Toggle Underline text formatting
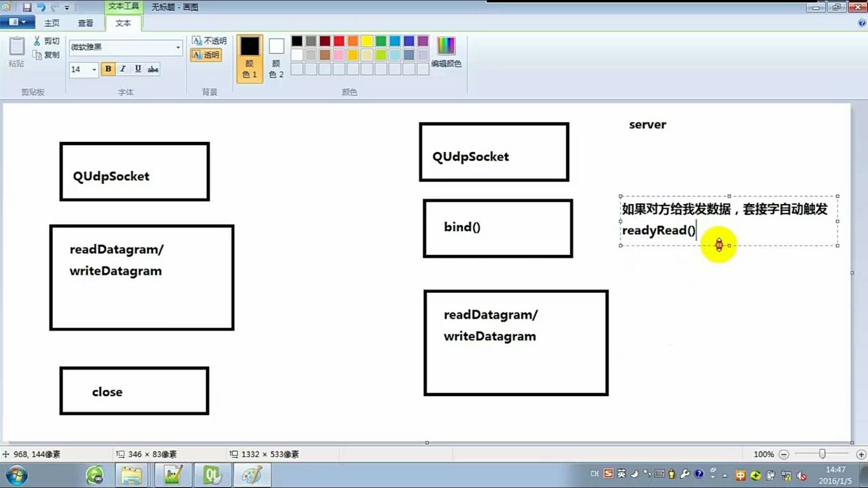 pyautogui.click(x=138, y=69)
